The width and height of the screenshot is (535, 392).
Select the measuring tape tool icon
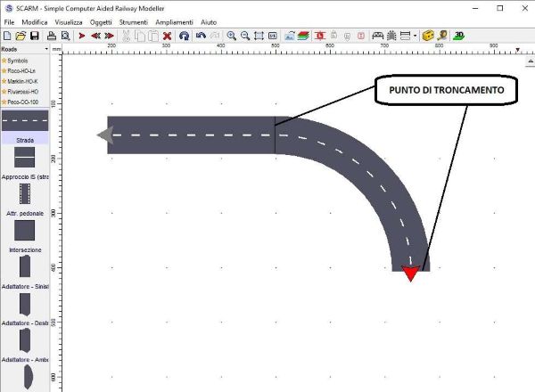[x=442, y=36]
